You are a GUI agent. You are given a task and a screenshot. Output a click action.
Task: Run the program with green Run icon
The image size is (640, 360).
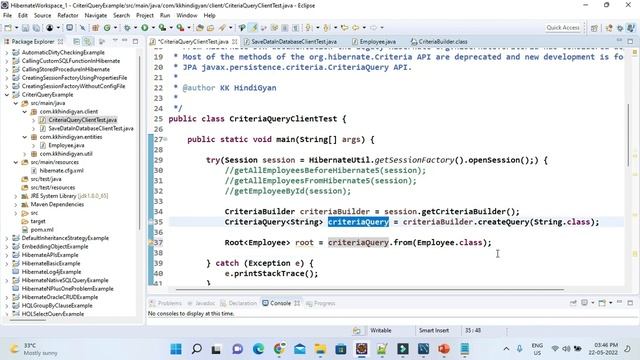pos(144,28)
